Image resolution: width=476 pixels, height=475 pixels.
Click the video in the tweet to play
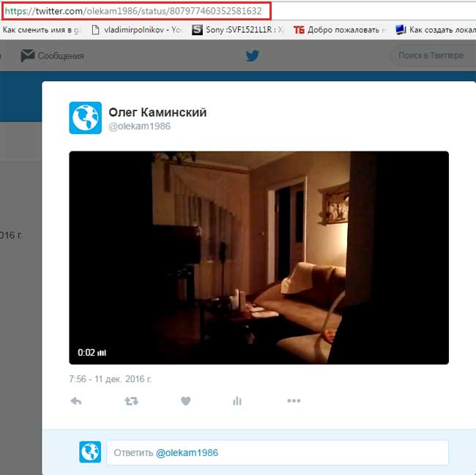[x=258, y=258]
